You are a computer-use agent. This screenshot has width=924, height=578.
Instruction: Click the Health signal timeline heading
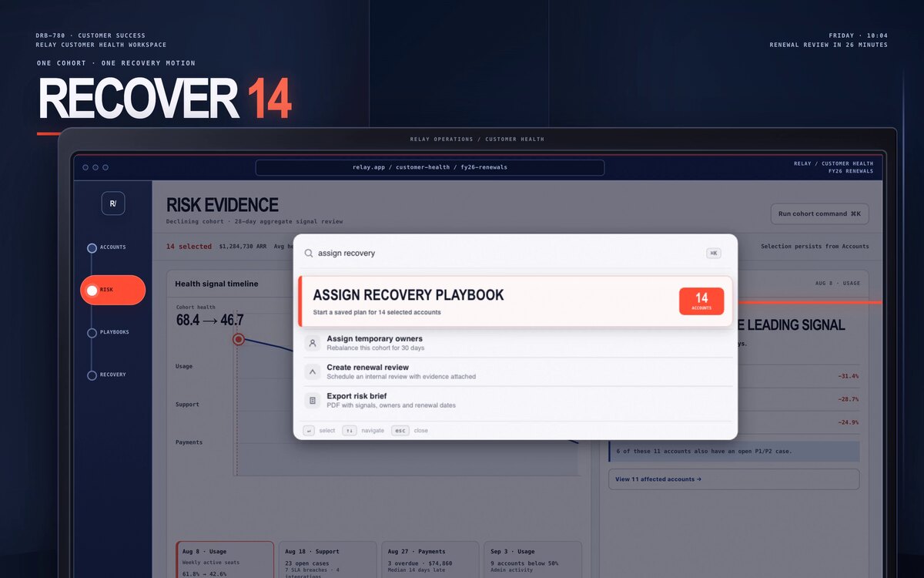coord(216,284)
